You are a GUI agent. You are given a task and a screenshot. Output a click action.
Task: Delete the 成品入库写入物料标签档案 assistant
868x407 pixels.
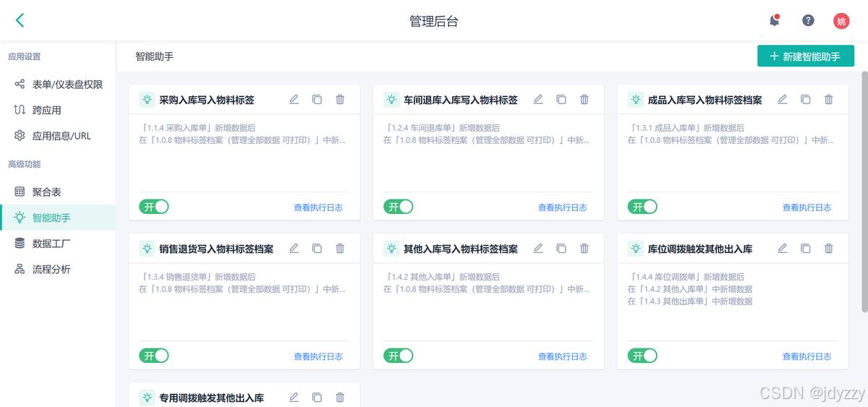point(829,100)
